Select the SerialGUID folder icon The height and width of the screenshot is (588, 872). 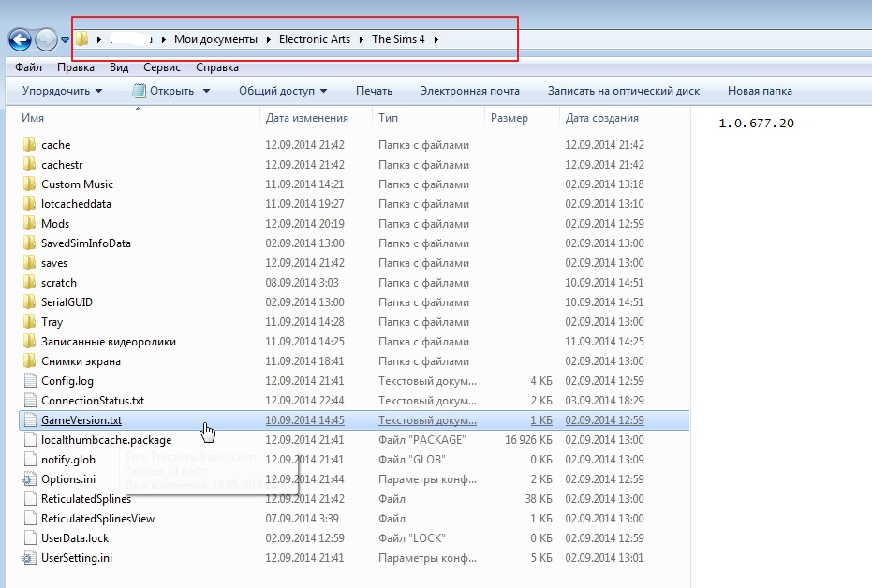click(x=29, y=301)
